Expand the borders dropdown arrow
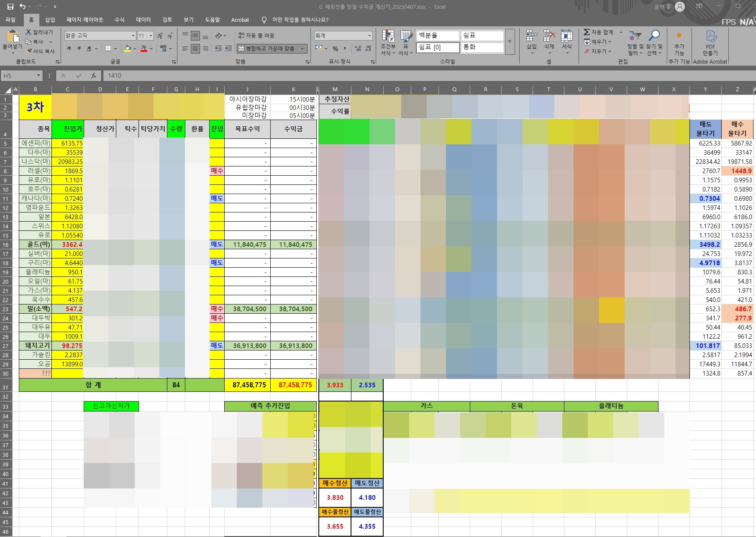The height and width of the screenshot is (537, 756). click(x=115, y=49)
